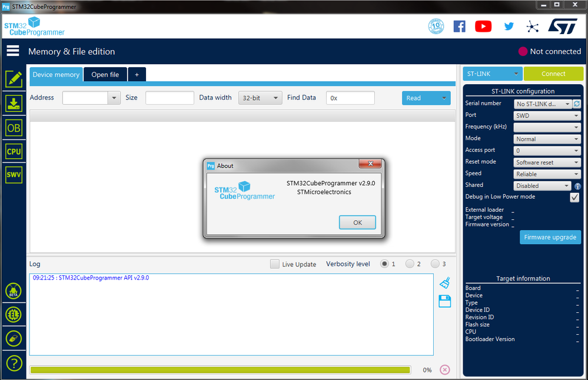Screen dimensions: 588x380
Task: Click the full chip erase eraser icon
Action: pos(14,339)
